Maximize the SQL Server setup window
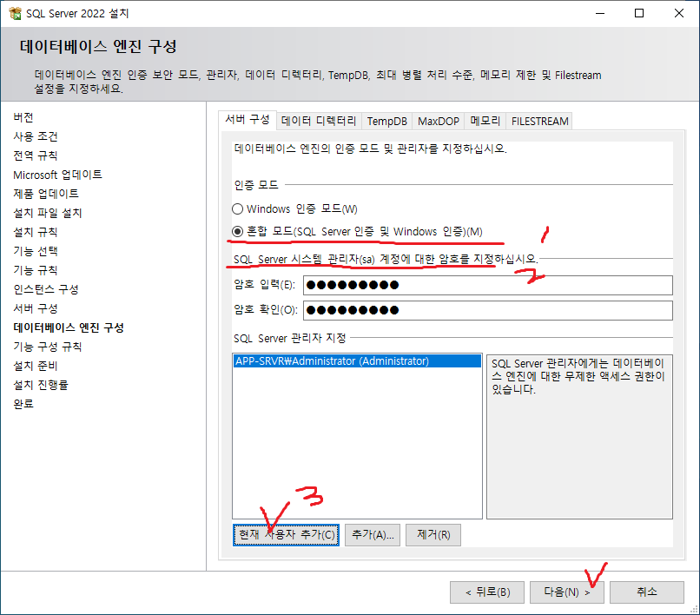 [x=639, y=13]
